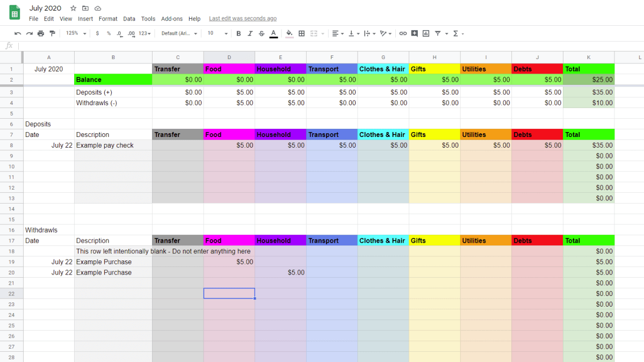Click the Decrease decimal places icon
The height and width of the screenshot is (362, 644).
pos(119,33)
